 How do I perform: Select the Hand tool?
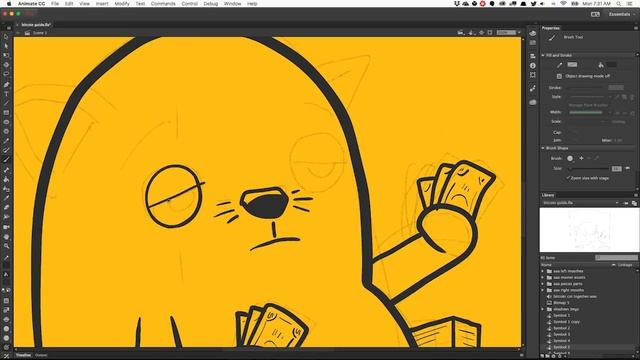pyautogui.click(x=6, y=237)
